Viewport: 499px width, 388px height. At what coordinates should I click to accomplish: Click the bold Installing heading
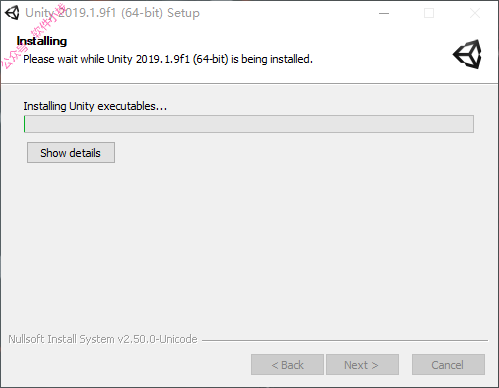(x=42, y=41)
